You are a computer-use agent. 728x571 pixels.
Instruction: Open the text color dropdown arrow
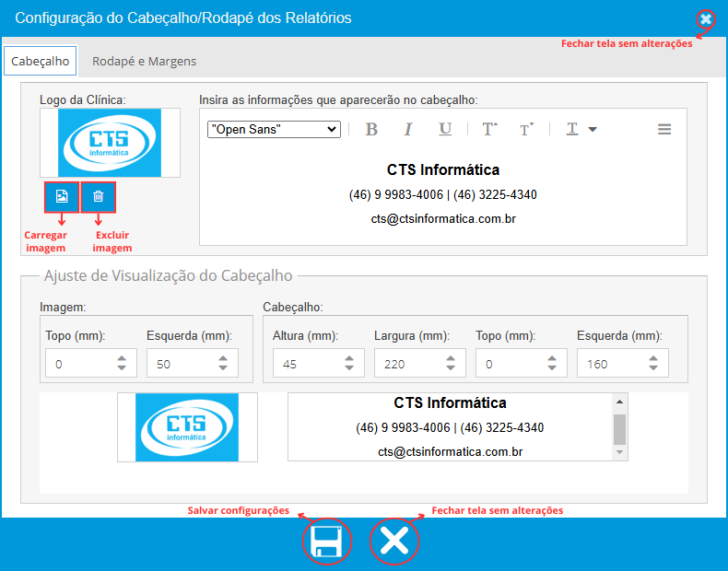pos(593,130)
